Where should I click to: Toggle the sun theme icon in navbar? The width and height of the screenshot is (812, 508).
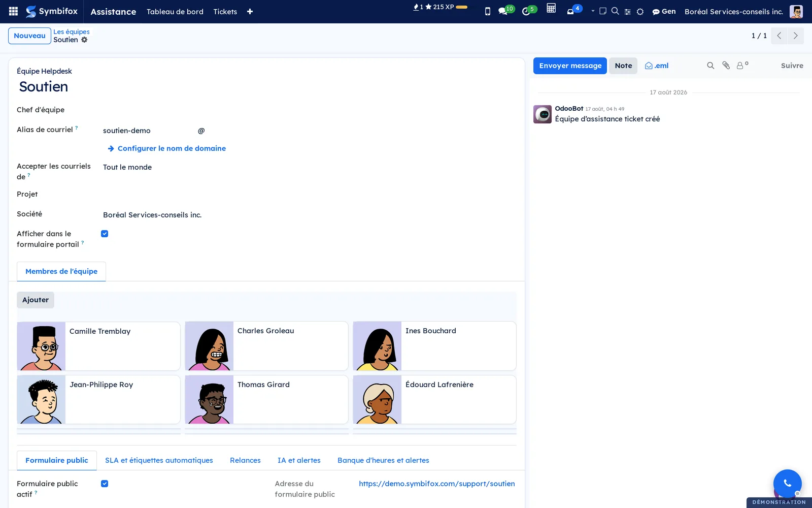point(640,12)
